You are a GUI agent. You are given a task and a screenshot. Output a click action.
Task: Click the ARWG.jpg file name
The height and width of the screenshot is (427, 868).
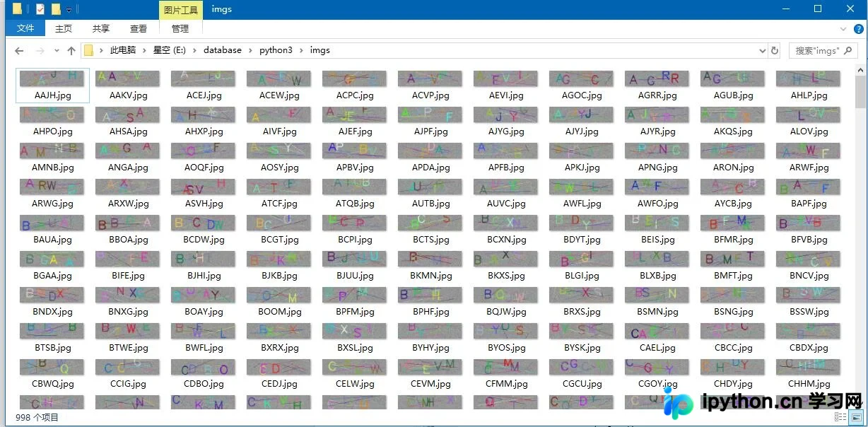(x=52, y=204)
